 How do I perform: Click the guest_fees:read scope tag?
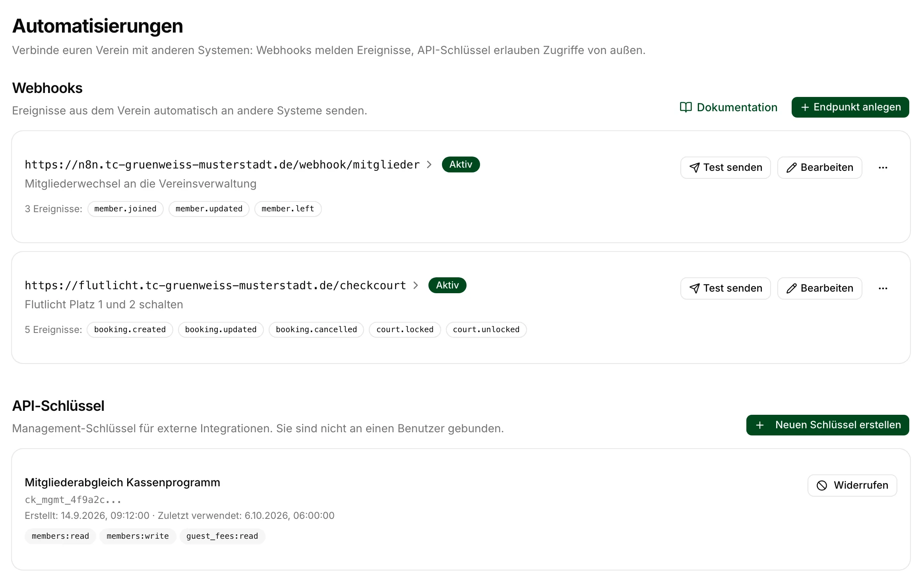222,536
